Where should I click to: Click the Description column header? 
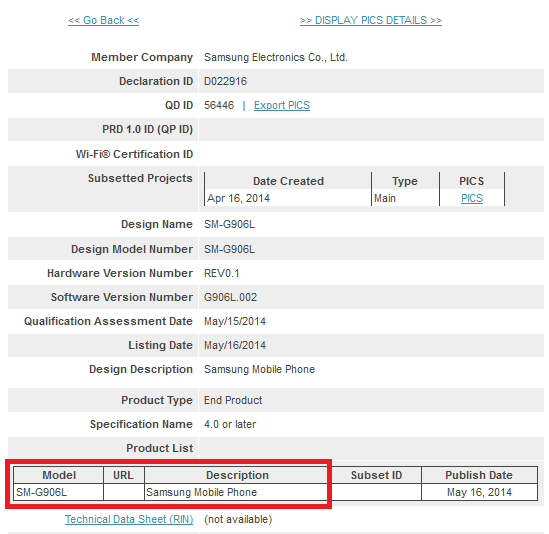coord(237,475)
